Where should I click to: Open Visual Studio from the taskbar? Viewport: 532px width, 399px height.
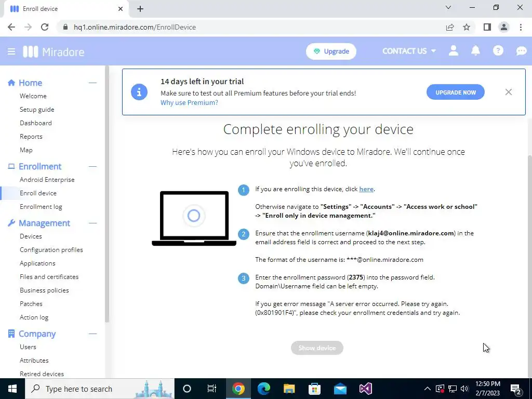point(366,389)
